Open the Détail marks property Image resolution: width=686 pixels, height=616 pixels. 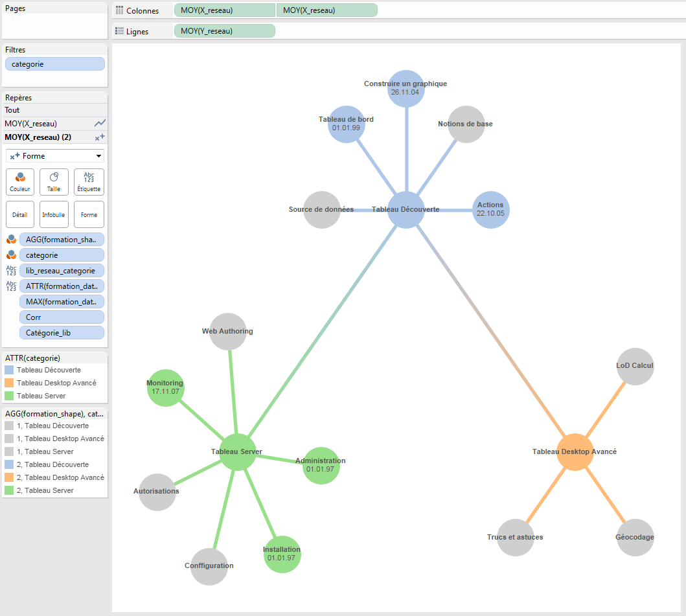click(20, 214)
